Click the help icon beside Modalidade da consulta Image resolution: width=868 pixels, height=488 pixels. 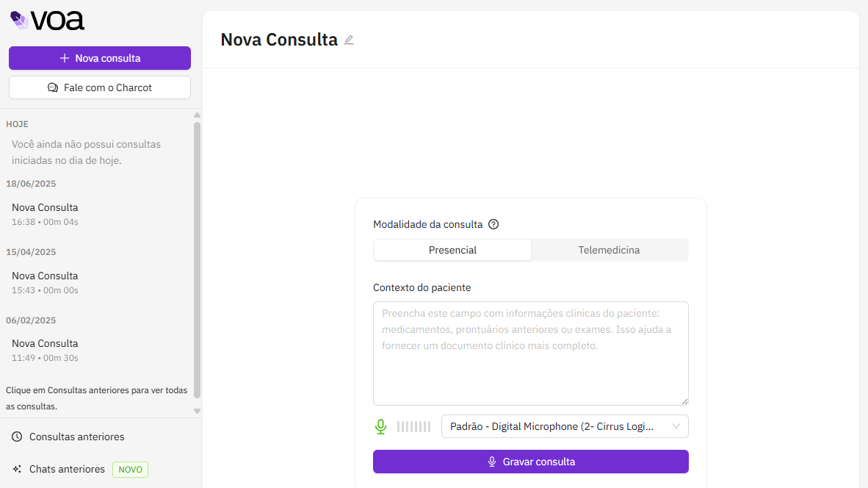pyautogui.click(x=493, y=224)
